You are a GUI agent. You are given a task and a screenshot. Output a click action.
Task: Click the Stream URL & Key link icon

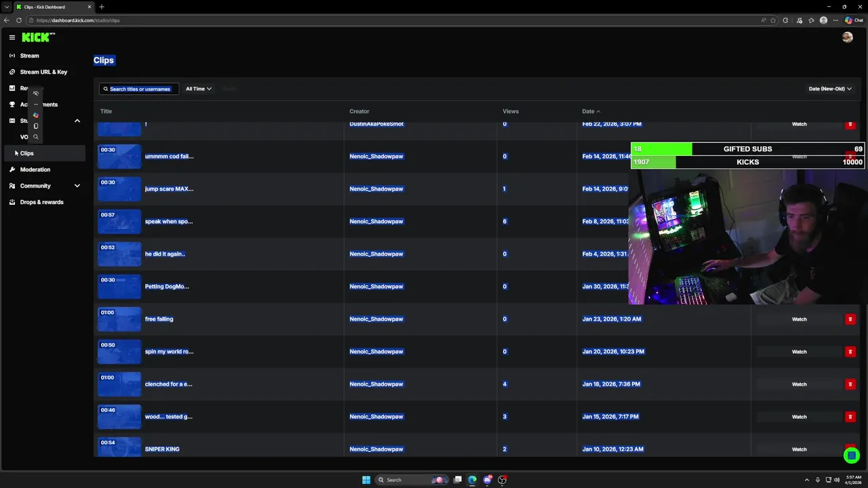[x=12, y=72]
